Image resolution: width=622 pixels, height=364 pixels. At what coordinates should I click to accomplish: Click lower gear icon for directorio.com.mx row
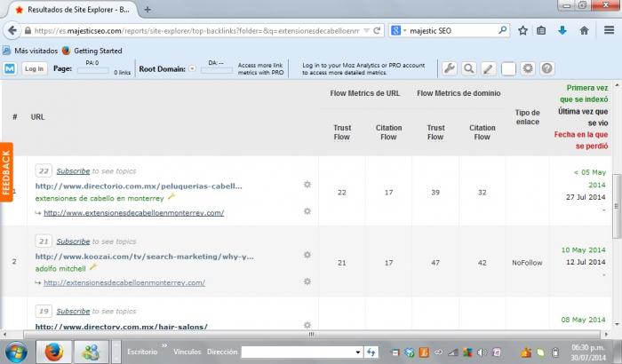click(307, 211)
